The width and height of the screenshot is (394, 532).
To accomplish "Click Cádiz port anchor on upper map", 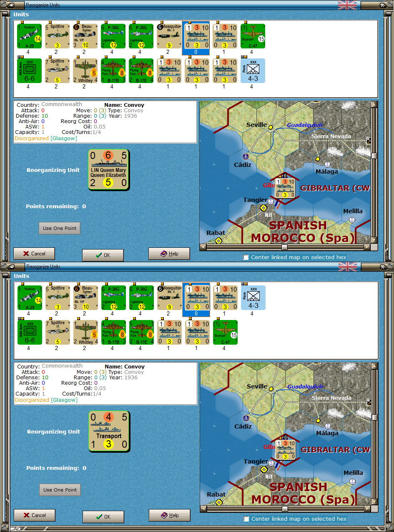I will pyautogui.click(x=246, y=156).
